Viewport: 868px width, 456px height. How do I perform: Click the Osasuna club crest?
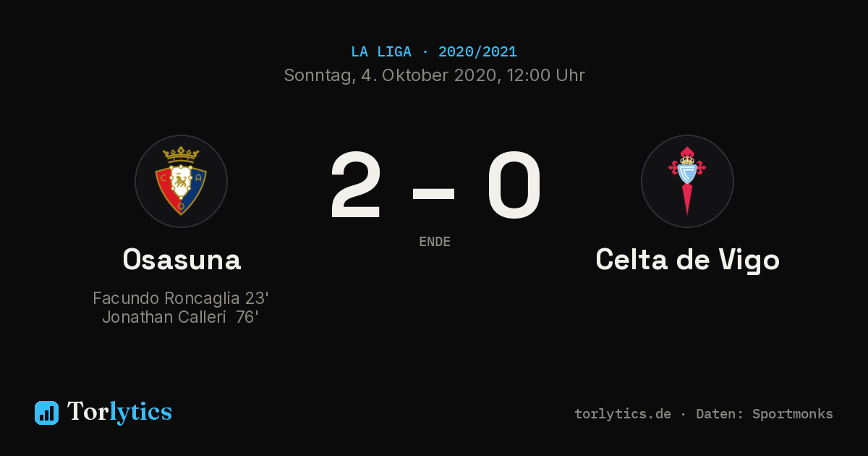tap(181, 181)
